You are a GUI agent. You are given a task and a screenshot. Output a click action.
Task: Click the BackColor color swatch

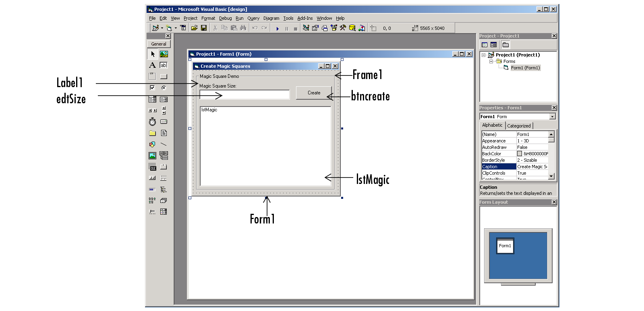tap(520, 154)
